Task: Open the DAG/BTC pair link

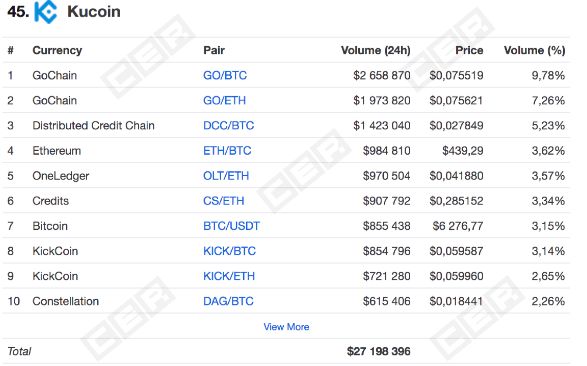Action: [x=228, y=301]
